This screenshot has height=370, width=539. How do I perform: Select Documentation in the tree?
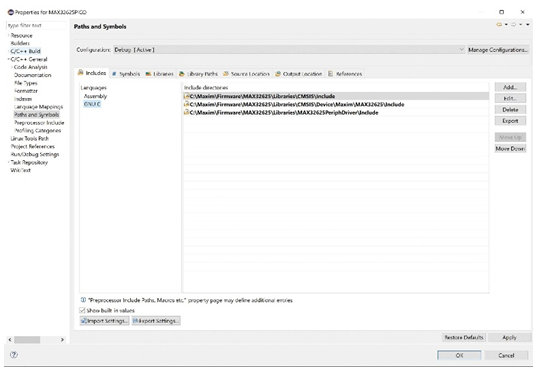click(33, 75)
